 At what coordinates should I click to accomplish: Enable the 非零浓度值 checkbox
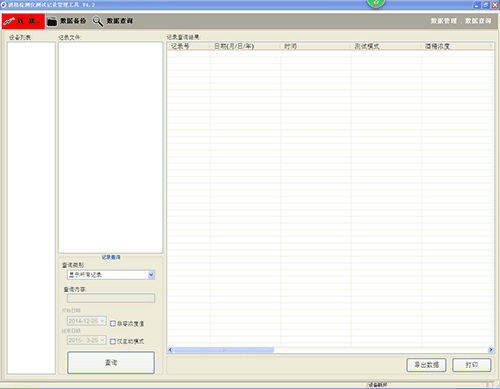(x=113, y=323)
